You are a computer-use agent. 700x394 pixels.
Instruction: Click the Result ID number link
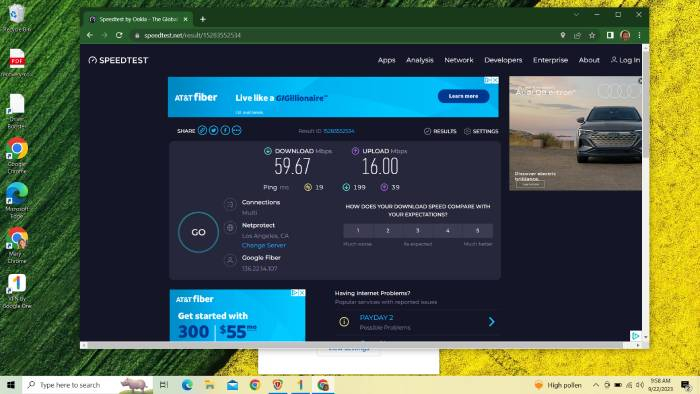coord(338,131)
